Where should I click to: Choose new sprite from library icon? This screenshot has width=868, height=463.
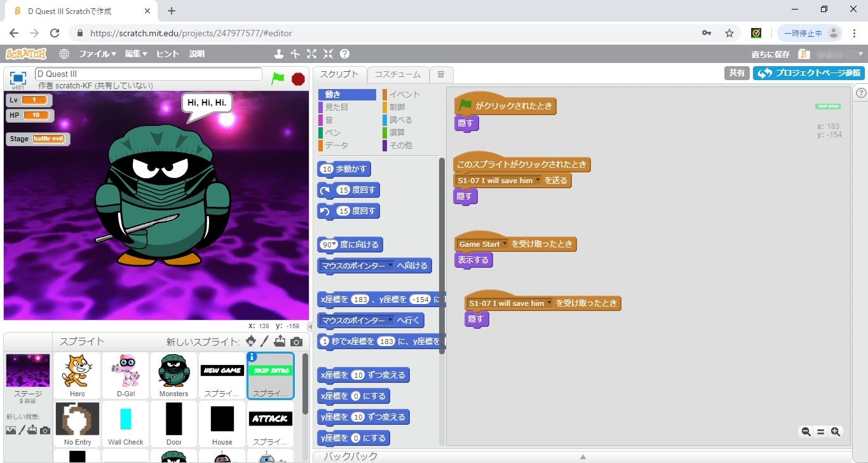point(251,342)
